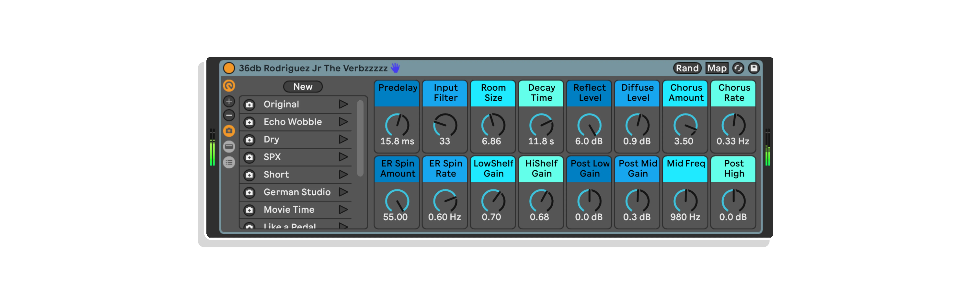Click the Decay Time macro knob
Viewport: 980px width, 281px height.
541,125
